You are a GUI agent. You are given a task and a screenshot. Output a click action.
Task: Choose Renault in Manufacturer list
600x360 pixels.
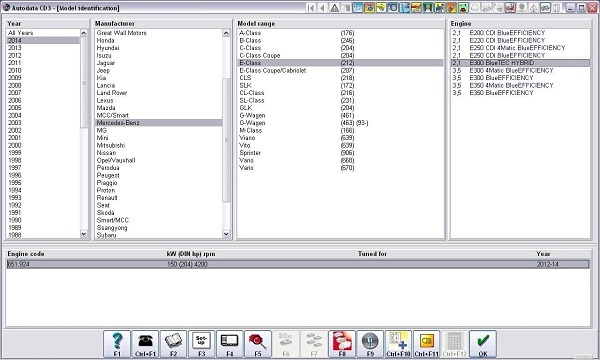point(158,198)
